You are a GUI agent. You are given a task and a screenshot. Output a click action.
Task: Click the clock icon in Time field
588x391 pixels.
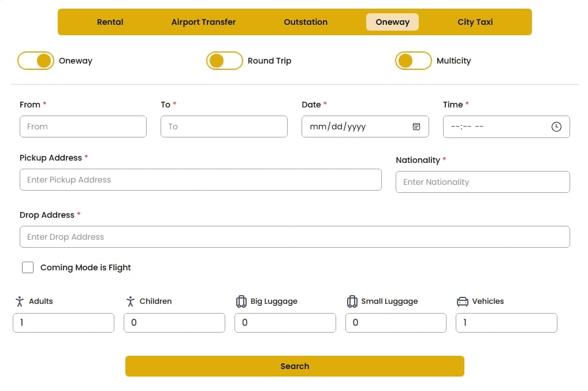556,126
